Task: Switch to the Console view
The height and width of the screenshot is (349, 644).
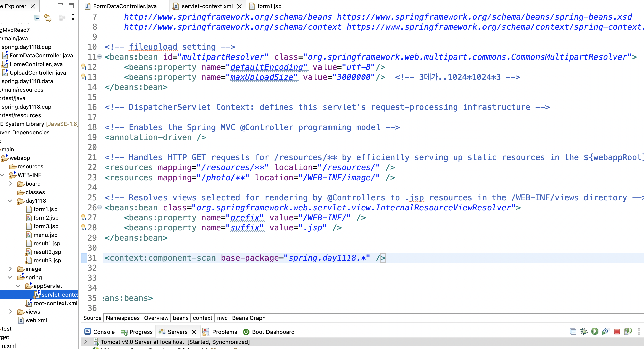Action: coord(99,332)
